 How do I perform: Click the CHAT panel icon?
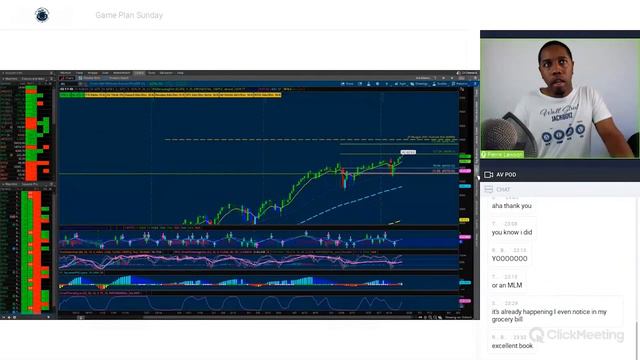(489, 189)
